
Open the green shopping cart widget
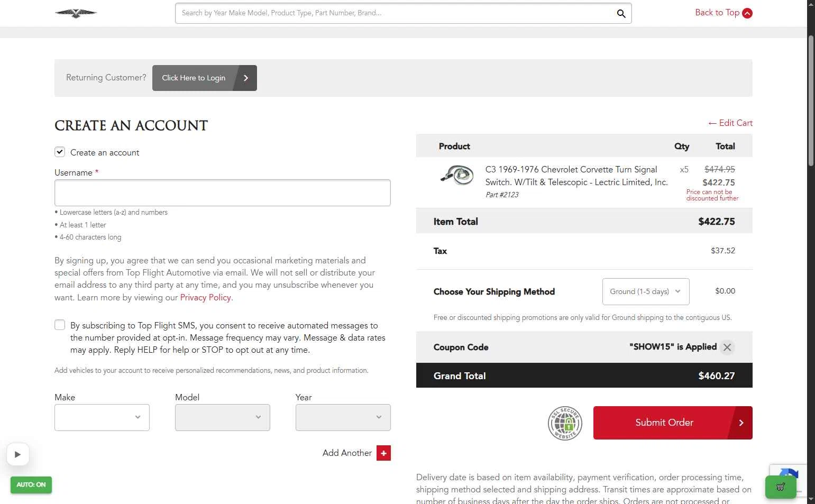(x=781, y=487)
